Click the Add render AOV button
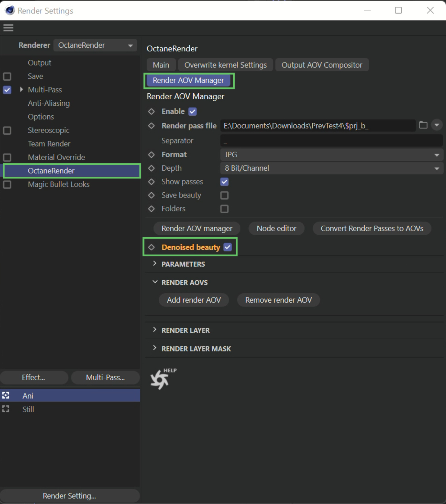Screen dimensions: 446x504 click(x=194, y=300)
